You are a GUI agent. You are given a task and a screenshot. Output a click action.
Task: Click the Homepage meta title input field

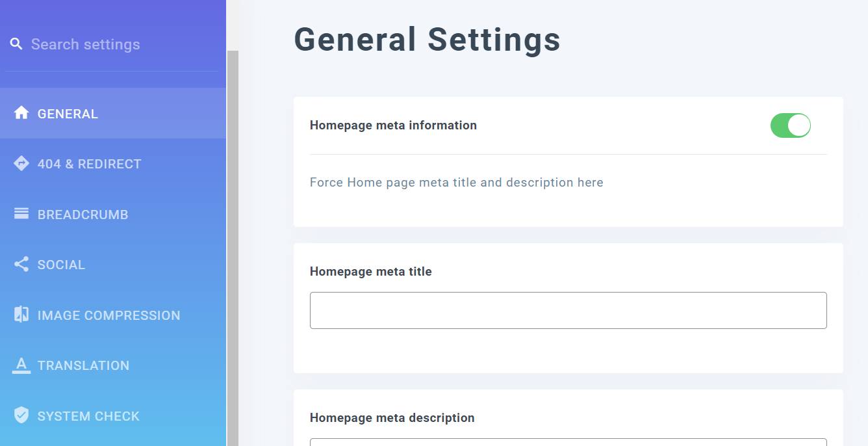pos(568,310)
